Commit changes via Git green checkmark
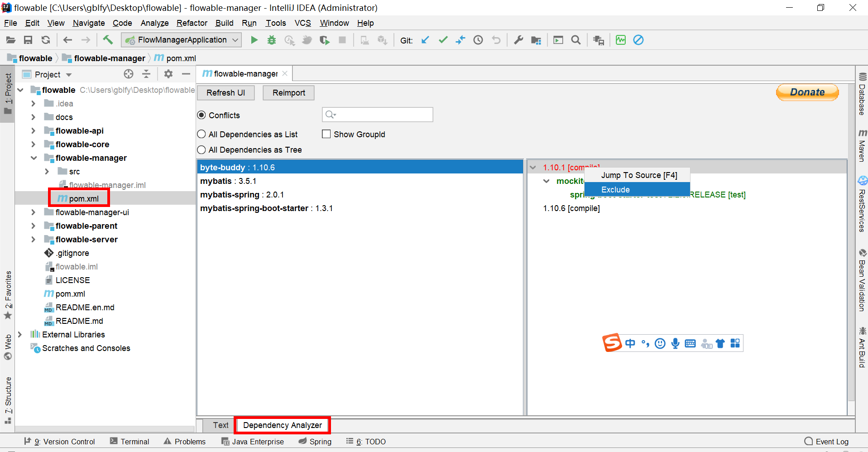This screenshot has height=452, width=868. [x=443, y=40]
